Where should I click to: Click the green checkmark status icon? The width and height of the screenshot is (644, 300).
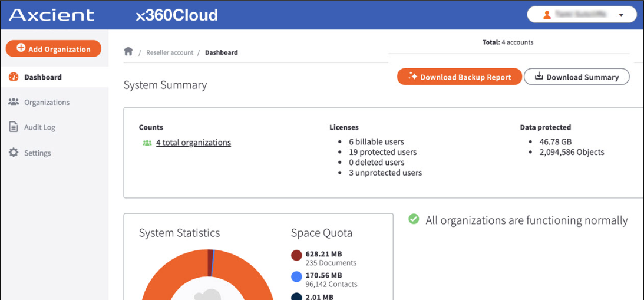pyautogui.click(x=414, y=219)
